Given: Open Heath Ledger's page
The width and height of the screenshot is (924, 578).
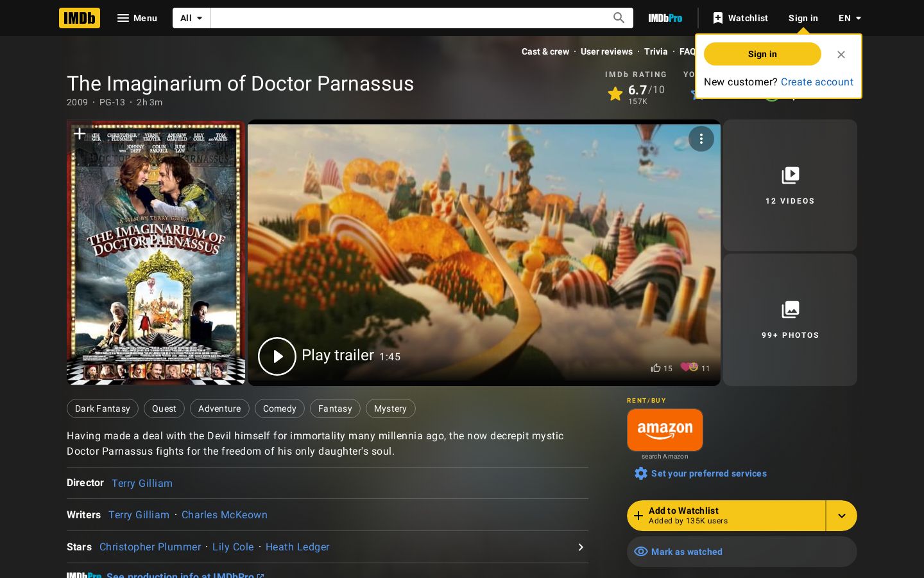Looking at the screenshot, I should 298,547.
